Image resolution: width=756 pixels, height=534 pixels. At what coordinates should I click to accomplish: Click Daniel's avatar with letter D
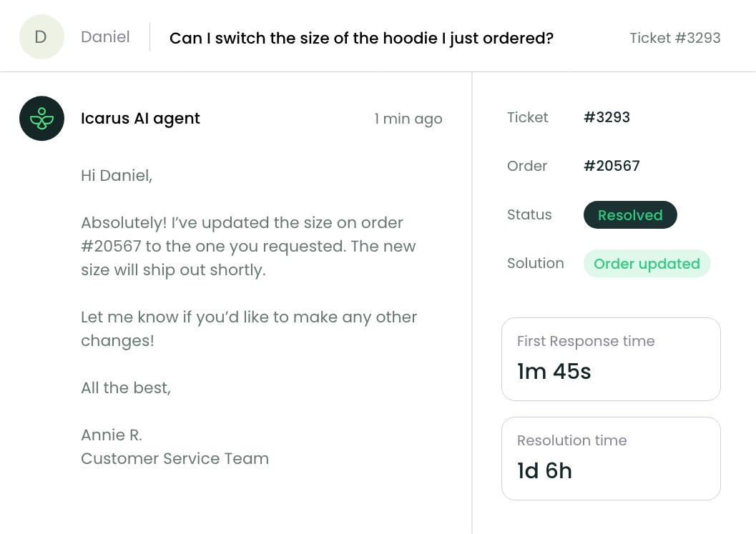pos(41,36)
